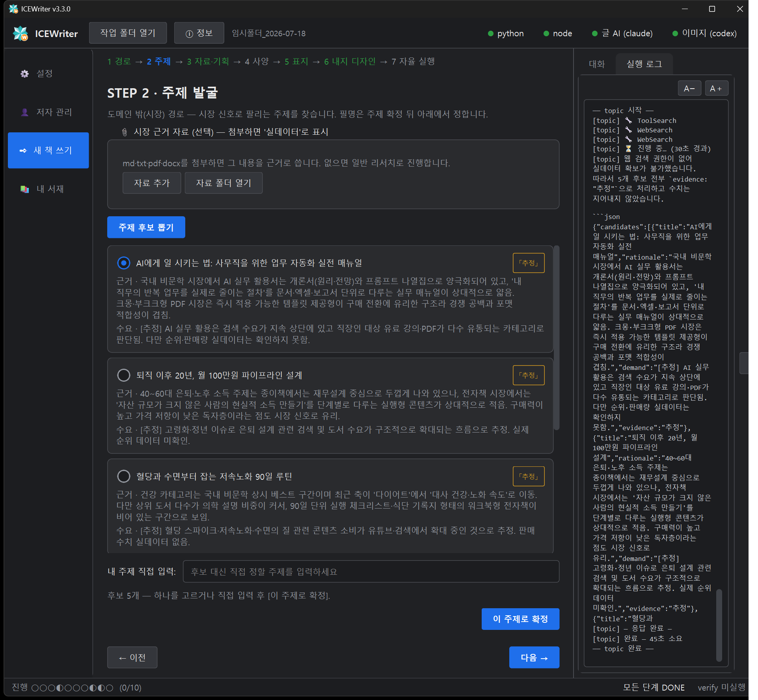Click the green 글 AI (claude) status dot
This screenshot has height=700, width=758.
click(x=595, y=33)
